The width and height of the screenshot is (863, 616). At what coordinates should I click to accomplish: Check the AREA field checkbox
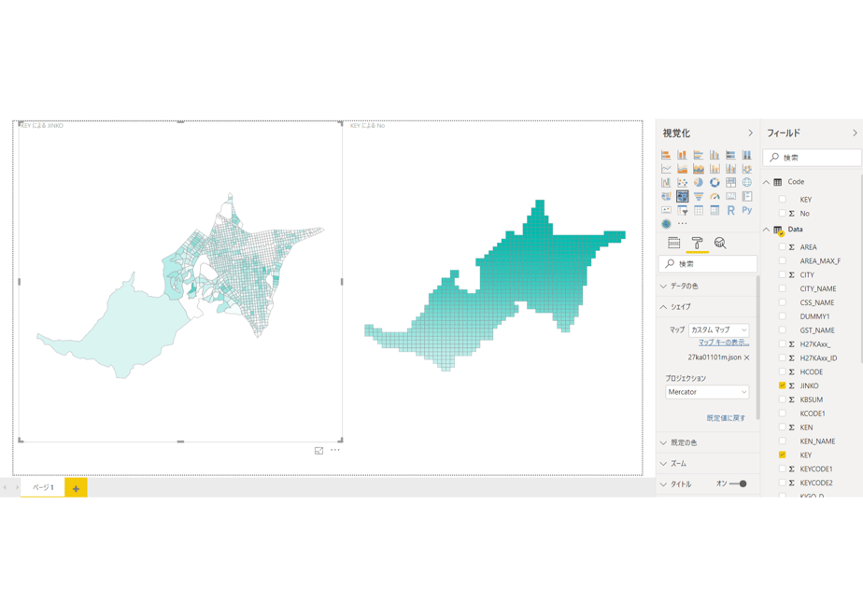[782, 247]
